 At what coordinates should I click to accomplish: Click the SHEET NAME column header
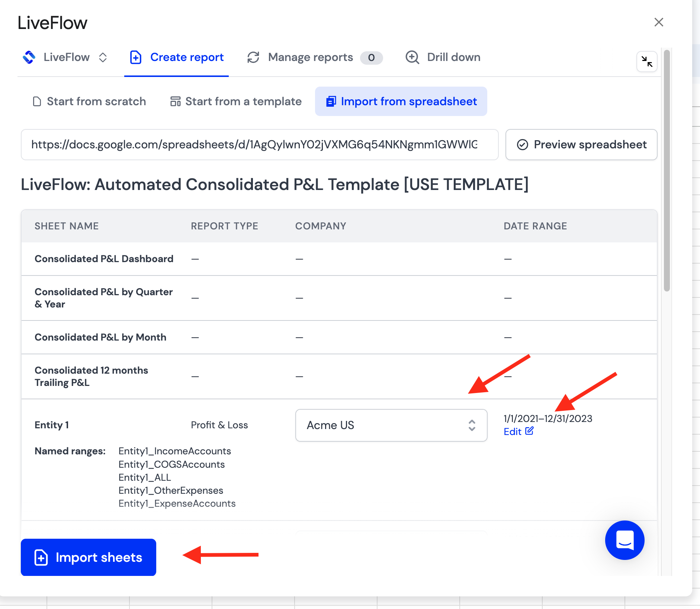click(67, 226)
